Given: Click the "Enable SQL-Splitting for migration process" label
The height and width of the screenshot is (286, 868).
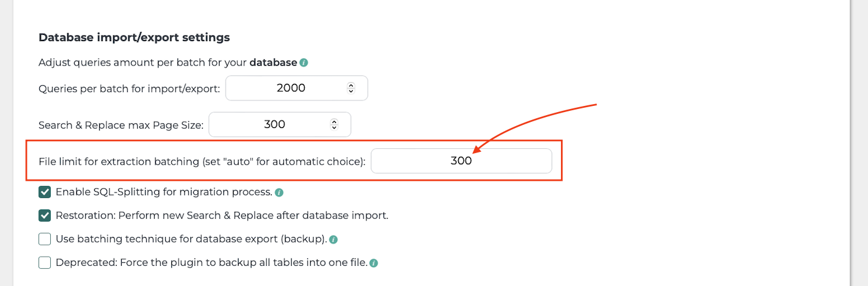Looking at the screenshot, I should point(164,192).
